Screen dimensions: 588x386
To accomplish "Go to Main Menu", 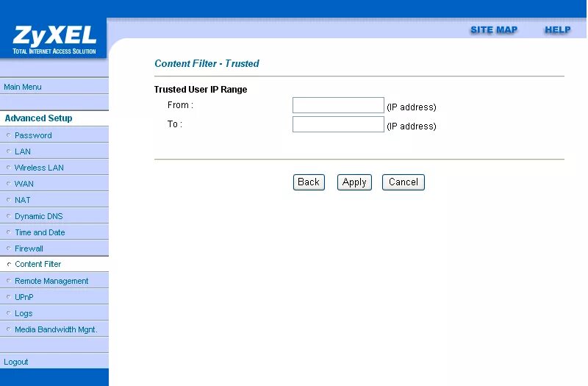I will click(23, 87).
